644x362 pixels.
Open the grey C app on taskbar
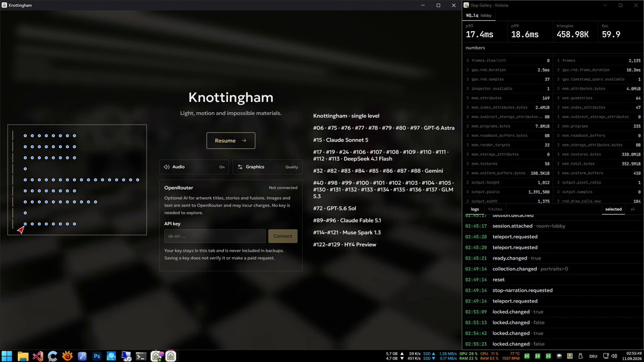point(52,356)
